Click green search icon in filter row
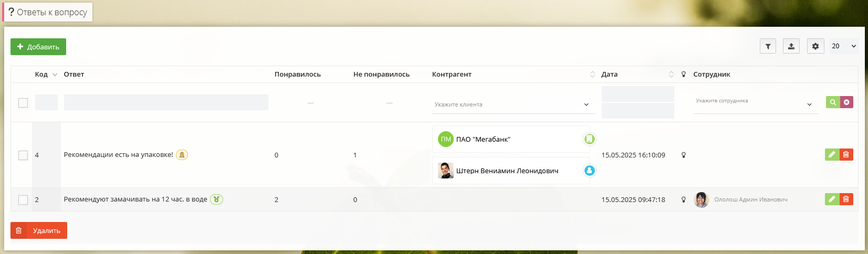Screen dimensions: 868x254 tap(832, 102)
